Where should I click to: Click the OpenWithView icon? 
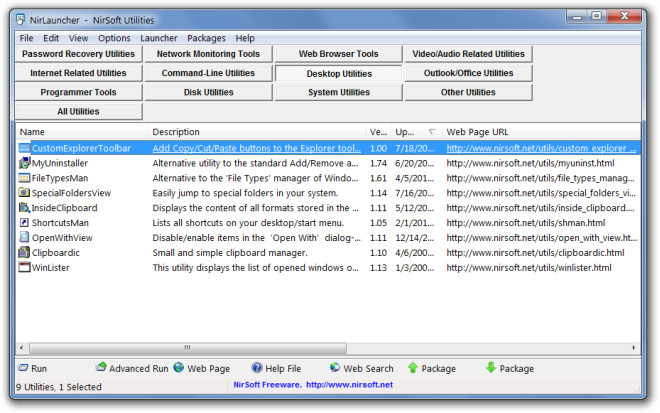pyautogui.click(x=24, y=237)
